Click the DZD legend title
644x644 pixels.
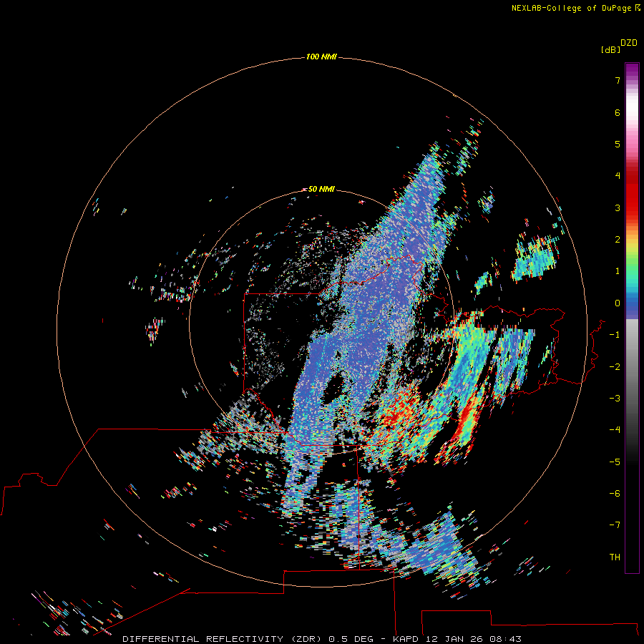coord(629,43)
